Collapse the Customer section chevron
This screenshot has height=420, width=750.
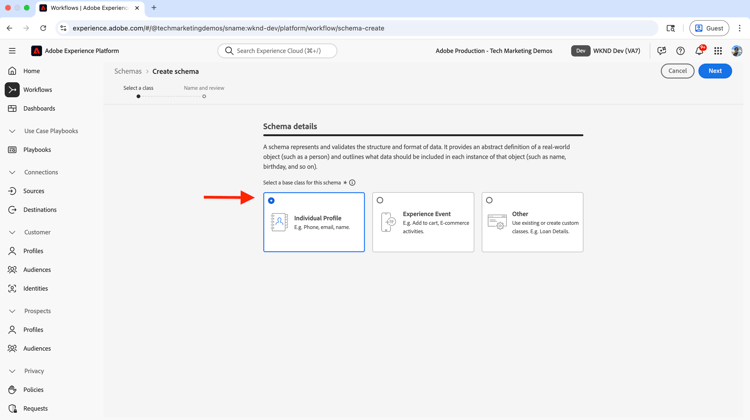(x=12, y=232)
